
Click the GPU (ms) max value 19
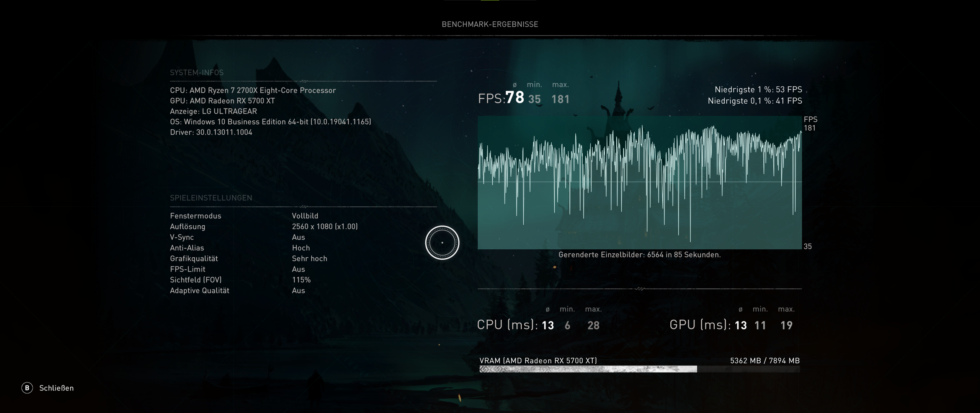point(786,325)
